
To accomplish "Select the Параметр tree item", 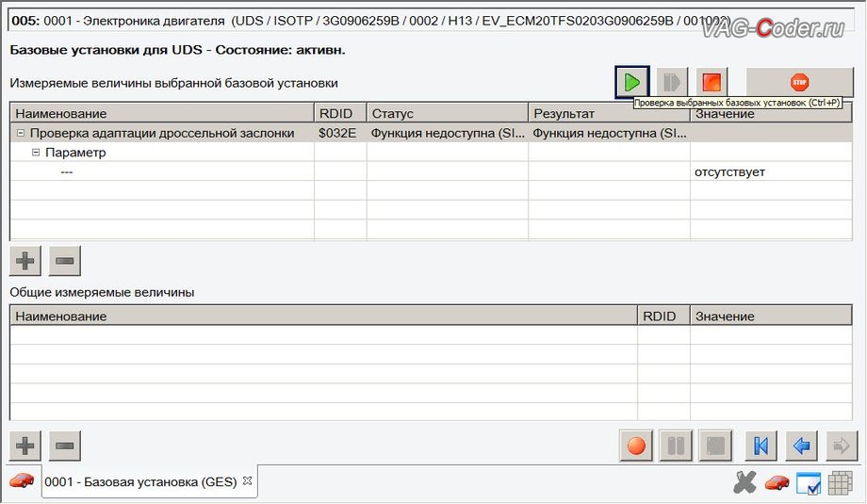I will 75,153.
